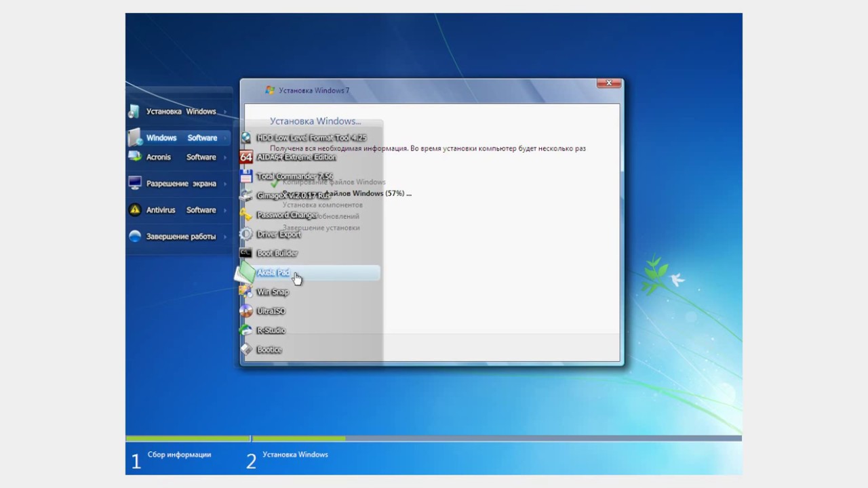Click the green installation progress bar
The image size is (868, 488).
[298, 439]
